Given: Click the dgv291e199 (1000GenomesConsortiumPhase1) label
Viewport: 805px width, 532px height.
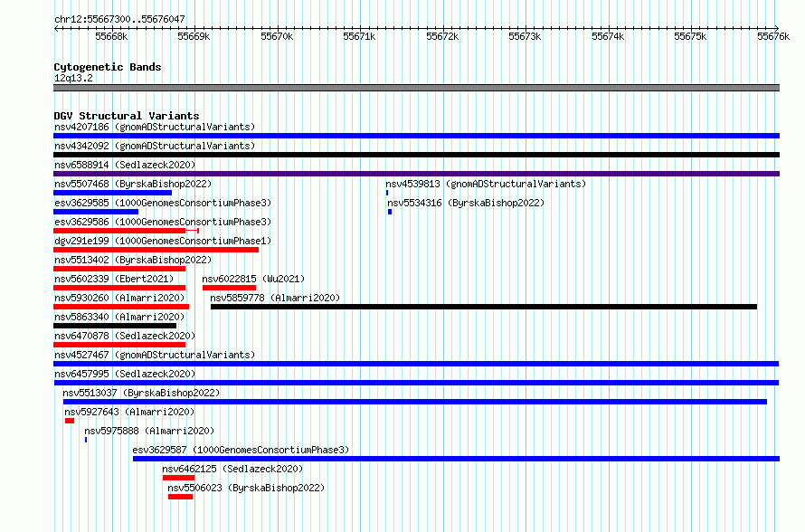Looking at the screenshot, I should 163,241.
